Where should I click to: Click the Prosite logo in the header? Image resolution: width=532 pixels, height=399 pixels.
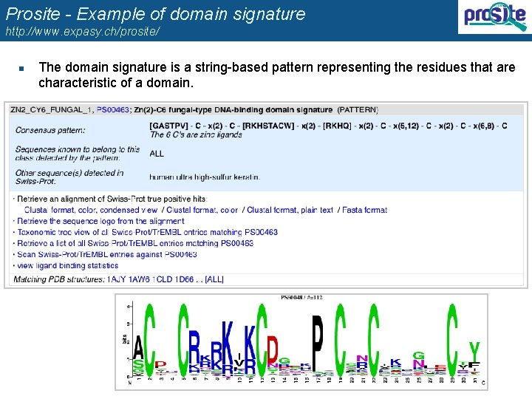pyautogui.click(x=494, y=16)
